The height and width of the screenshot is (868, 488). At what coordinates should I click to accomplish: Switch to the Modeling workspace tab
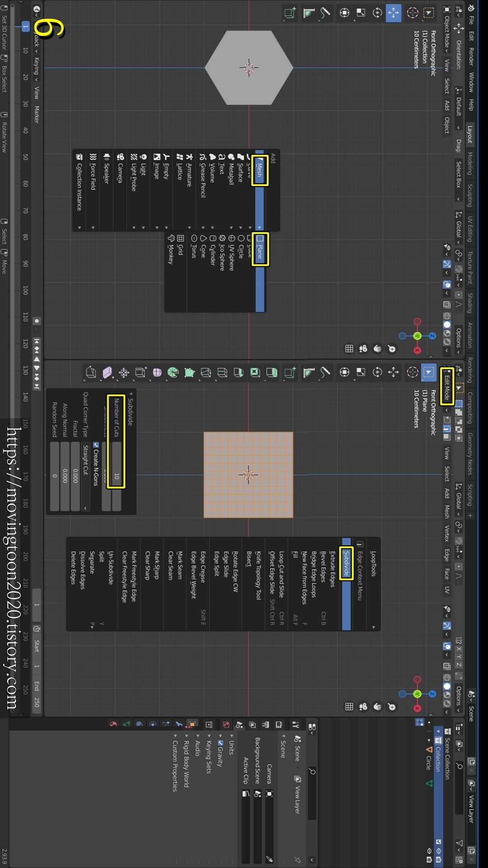470,163
